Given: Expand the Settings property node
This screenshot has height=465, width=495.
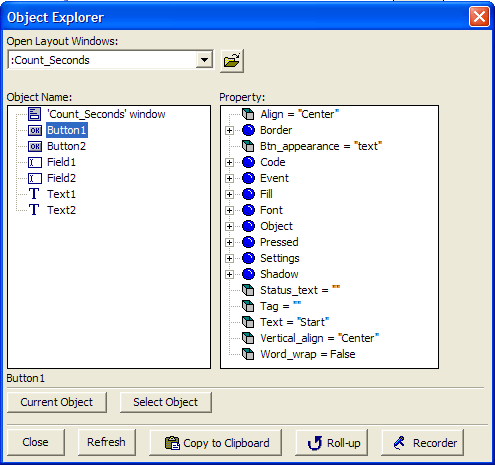Looking at the screenshot, I should pos(229,258).
